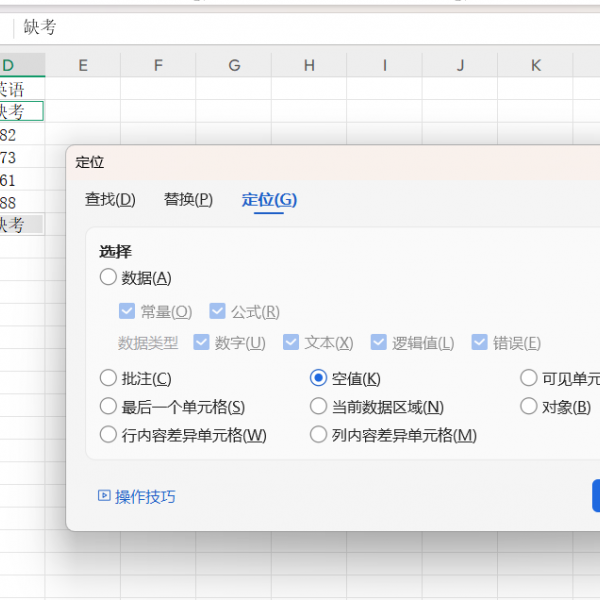Choose the 批注(C) radio option

(x=108, y=379)
